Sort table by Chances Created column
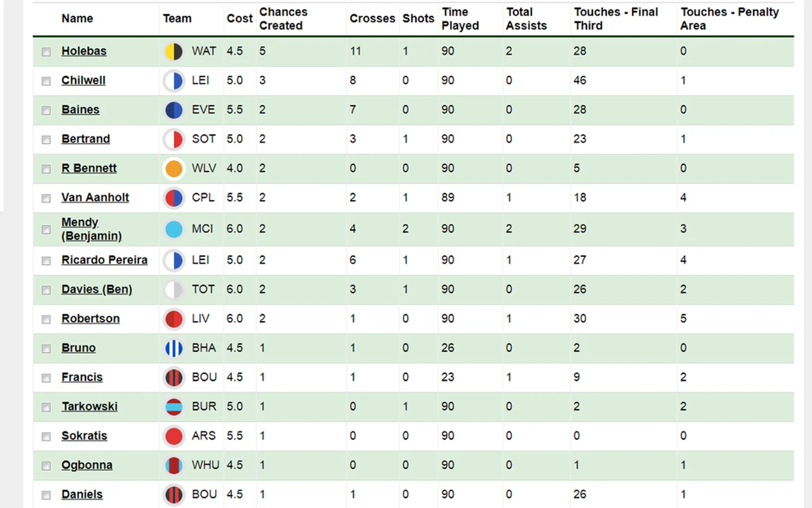The height and width of the screenshot is (508, 812). [x=283, y=19]
